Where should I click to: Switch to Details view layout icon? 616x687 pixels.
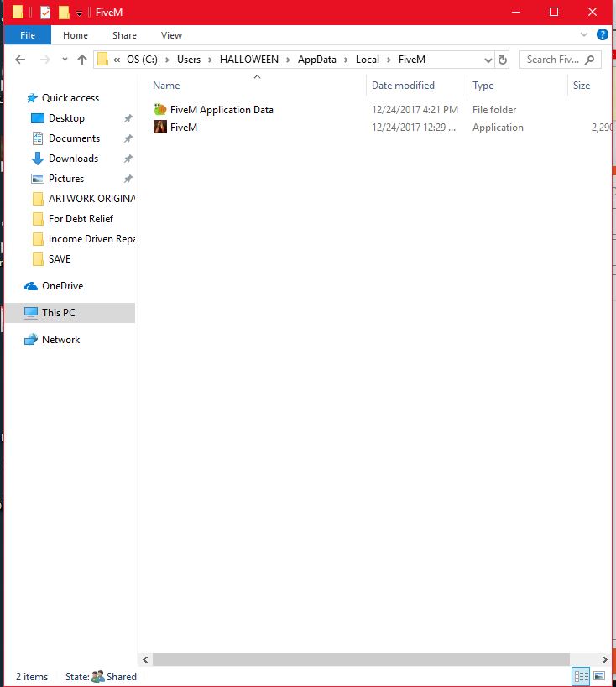(582, 676)
